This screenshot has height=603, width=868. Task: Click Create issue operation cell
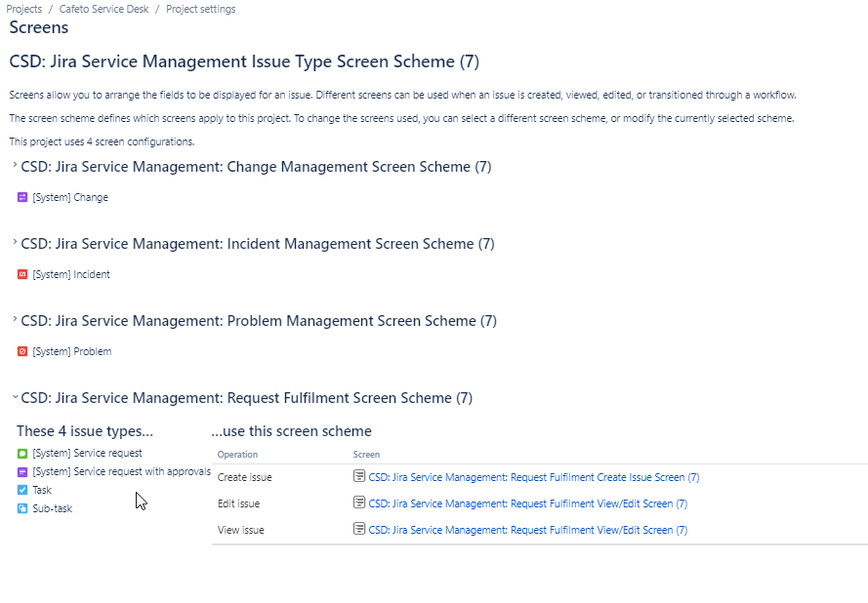(245, 477)
